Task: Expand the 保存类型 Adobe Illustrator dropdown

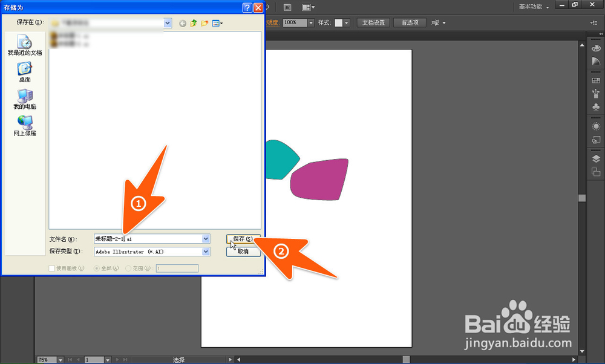Action: pos(206,252)
